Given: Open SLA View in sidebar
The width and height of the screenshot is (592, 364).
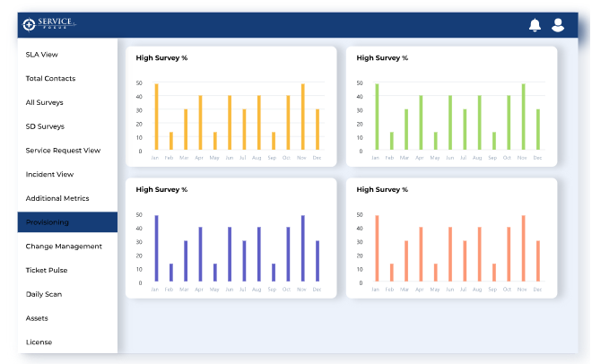Looking at the screenshot, I should [41, 55].
